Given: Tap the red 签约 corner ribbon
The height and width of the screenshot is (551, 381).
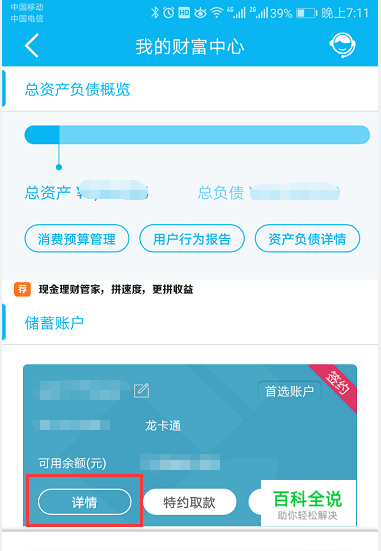Looking at the screenshot, I should click(x=336, y=384).
